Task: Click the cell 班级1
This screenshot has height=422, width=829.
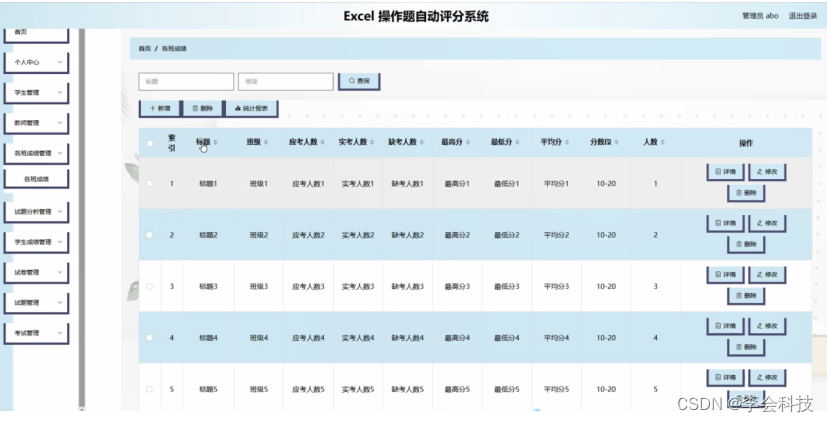Action: click(x=259, y=184)
